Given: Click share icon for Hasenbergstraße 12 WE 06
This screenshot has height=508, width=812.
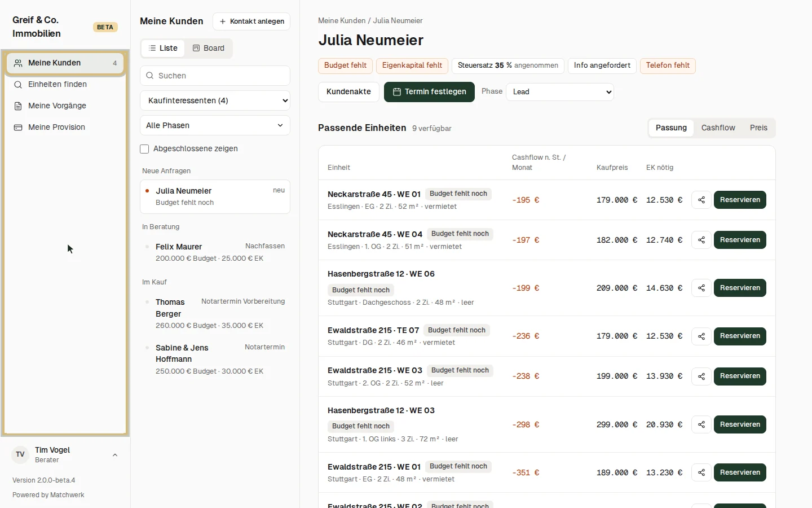Looking at the screenshot, I should 701,288.
